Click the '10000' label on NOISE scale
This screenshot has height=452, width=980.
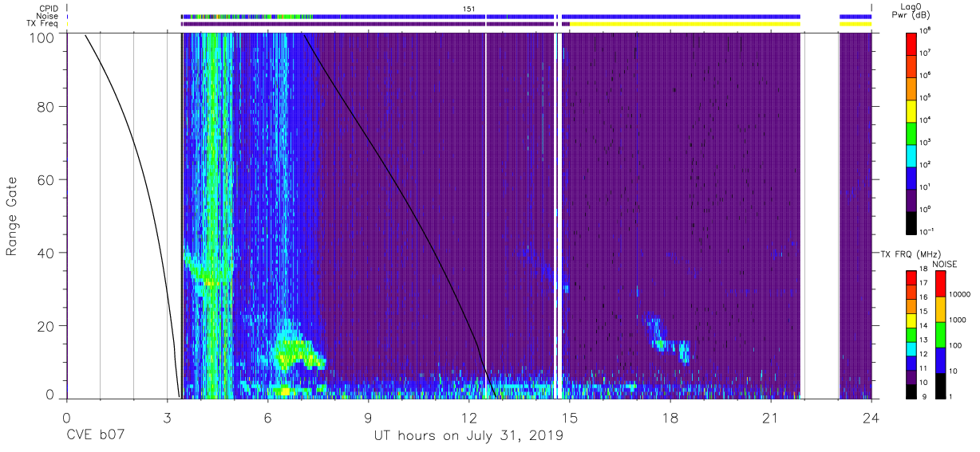click(x=962, y=295)
